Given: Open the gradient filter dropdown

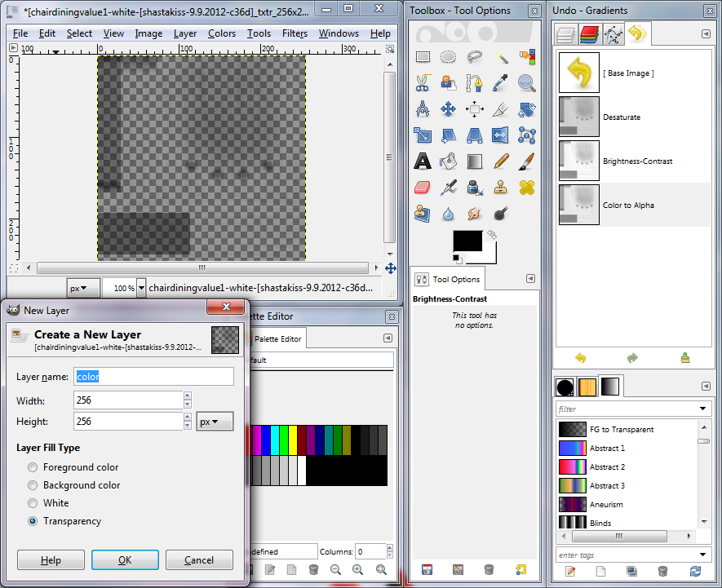Looking at the screenshot, I should (x=702, y=408).
